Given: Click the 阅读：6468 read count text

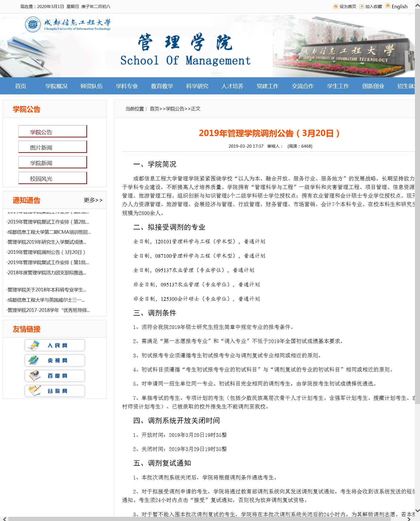Looking at the screenshot, I should 300,146.
